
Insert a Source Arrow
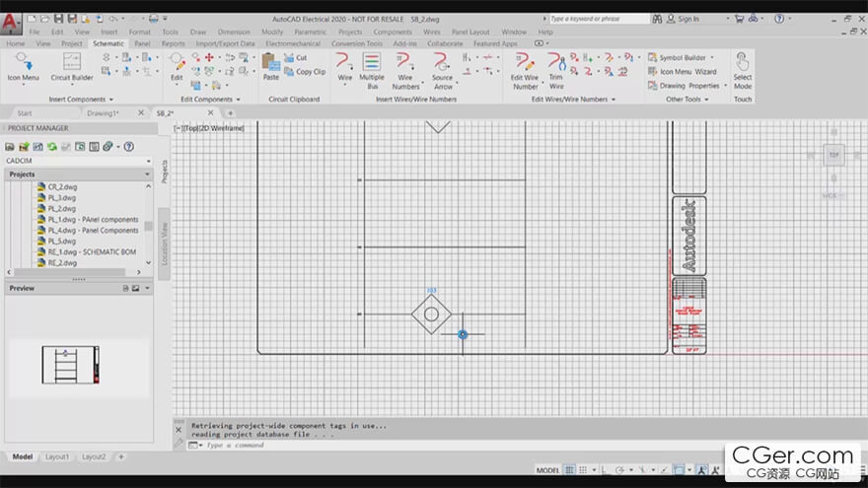(442, 66)
